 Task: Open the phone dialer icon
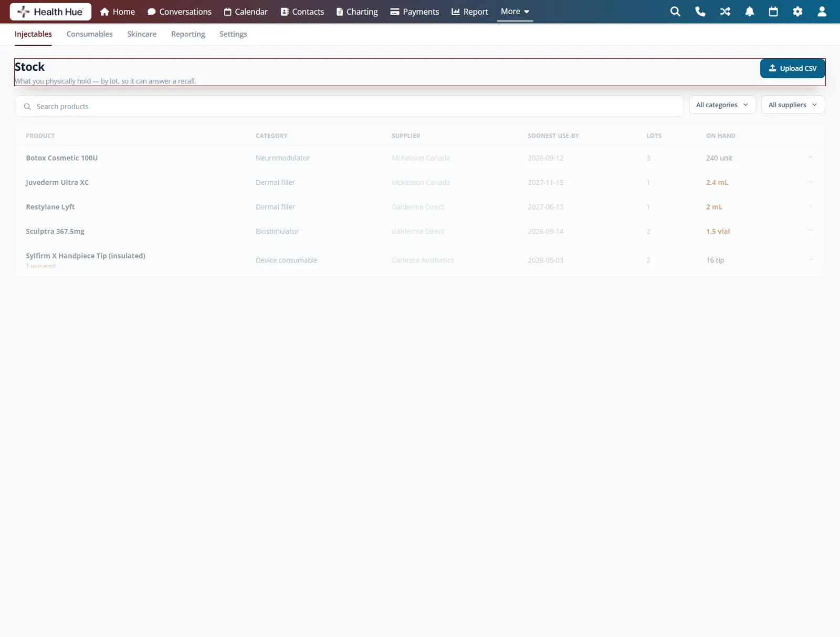700,12
